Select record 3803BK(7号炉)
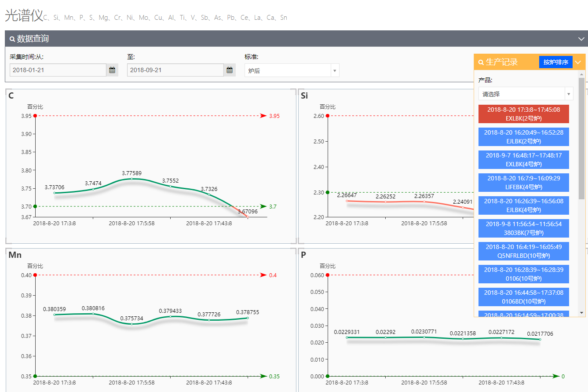 click(524, 228)
